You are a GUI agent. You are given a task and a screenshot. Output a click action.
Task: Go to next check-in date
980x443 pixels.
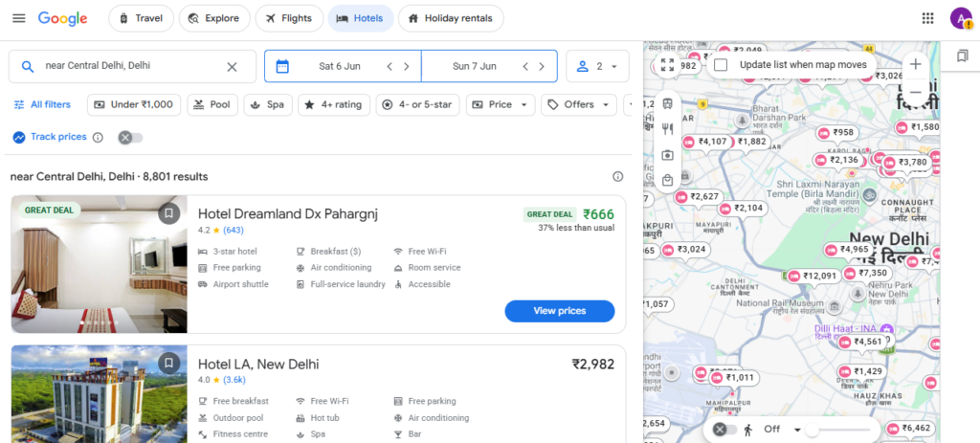point(406,66)
